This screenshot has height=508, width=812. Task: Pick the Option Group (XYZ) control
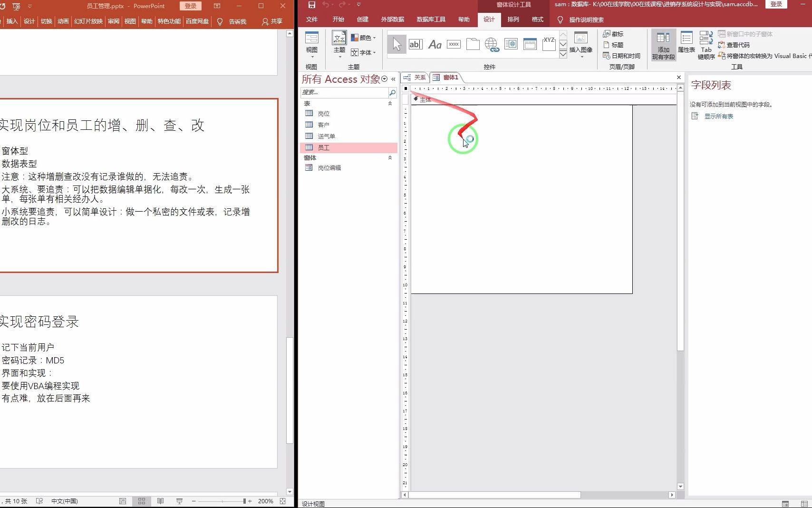(x=549, y=43)
